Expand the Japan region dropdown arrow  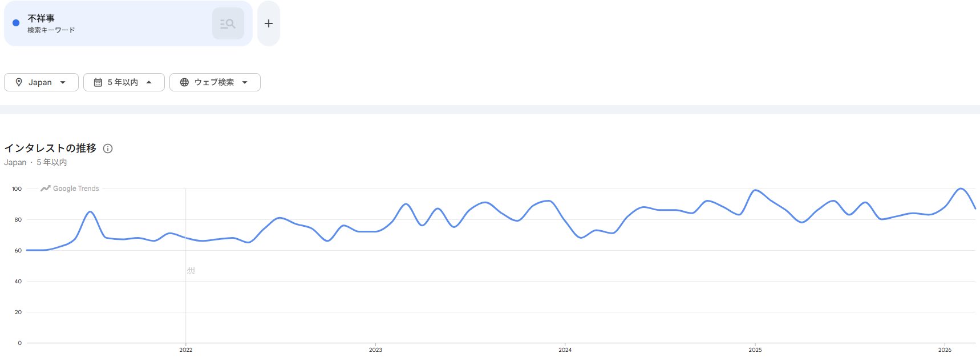pyautogui.click(x=63, y=82)
